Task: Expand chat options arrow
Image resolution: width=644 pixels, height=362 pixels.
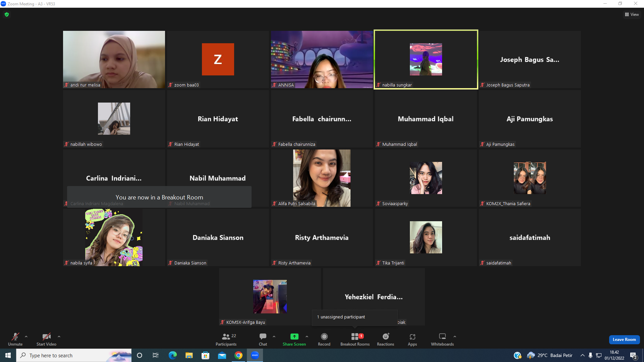Action: 274,337
